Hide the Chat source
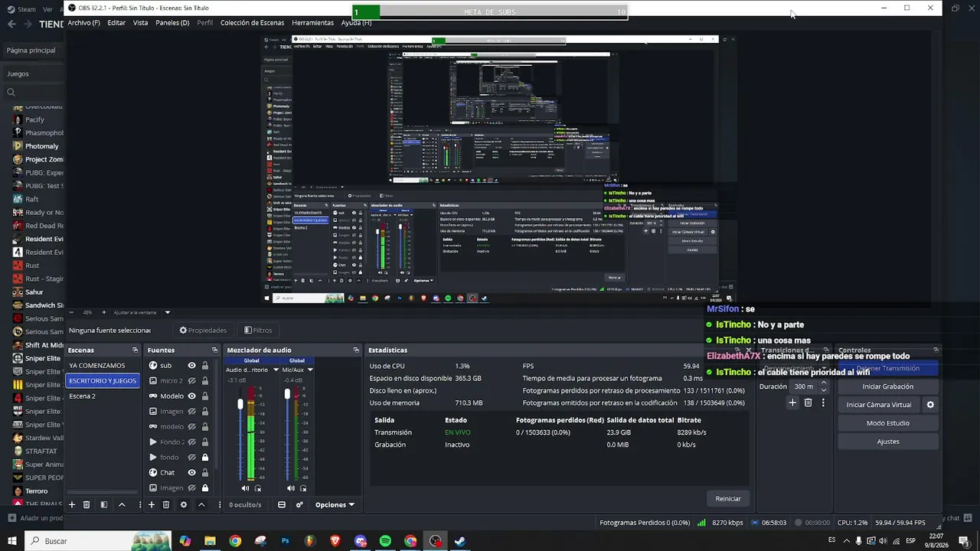Screen dimensions: 980x551 191,472
